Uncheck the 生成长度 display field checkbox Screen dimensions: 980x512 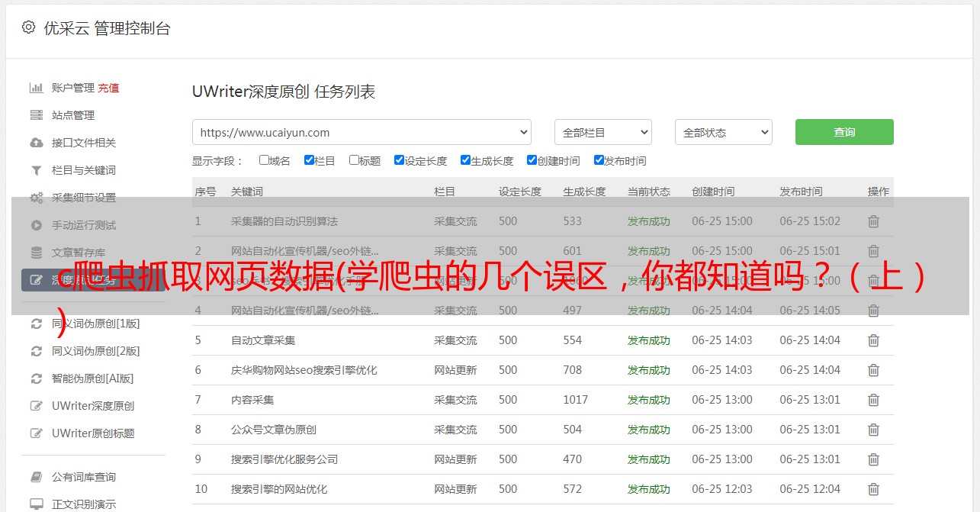[465, 160]
